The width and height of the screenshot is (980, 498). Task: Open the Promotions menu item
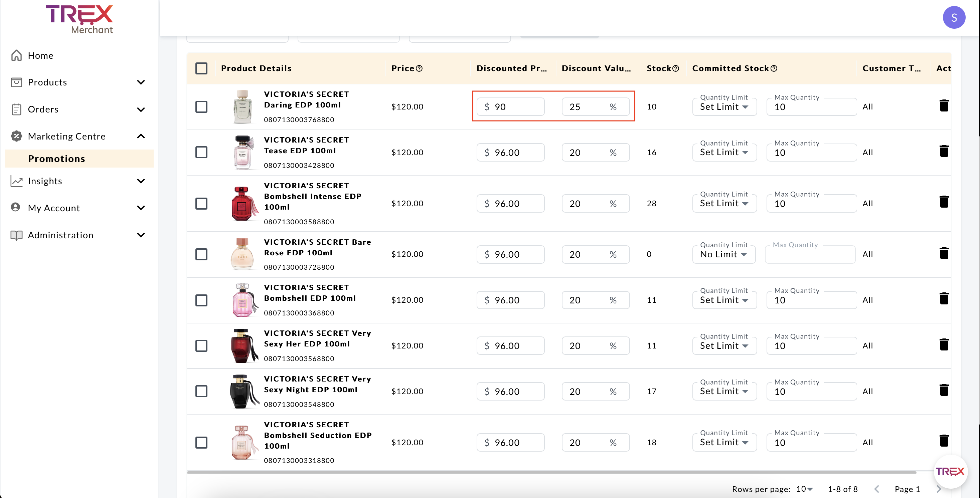[x=57, y=159]
